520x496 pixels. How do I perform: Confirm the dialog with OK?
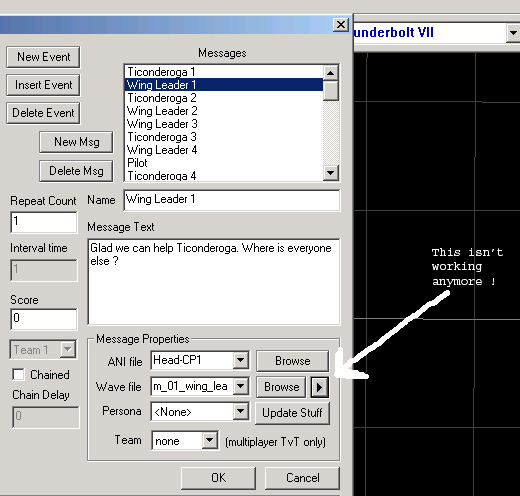coord(219,478)
